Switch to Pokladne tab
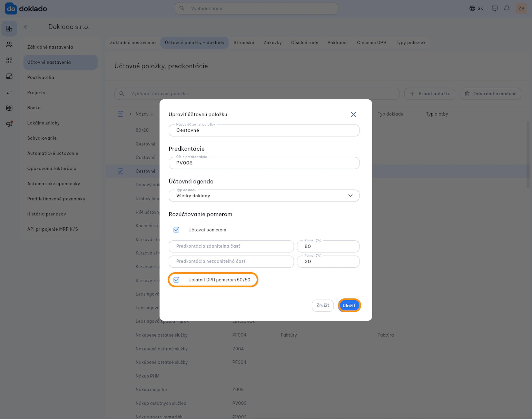This screenshot has height=419, width=532. (x=338, y=43)
